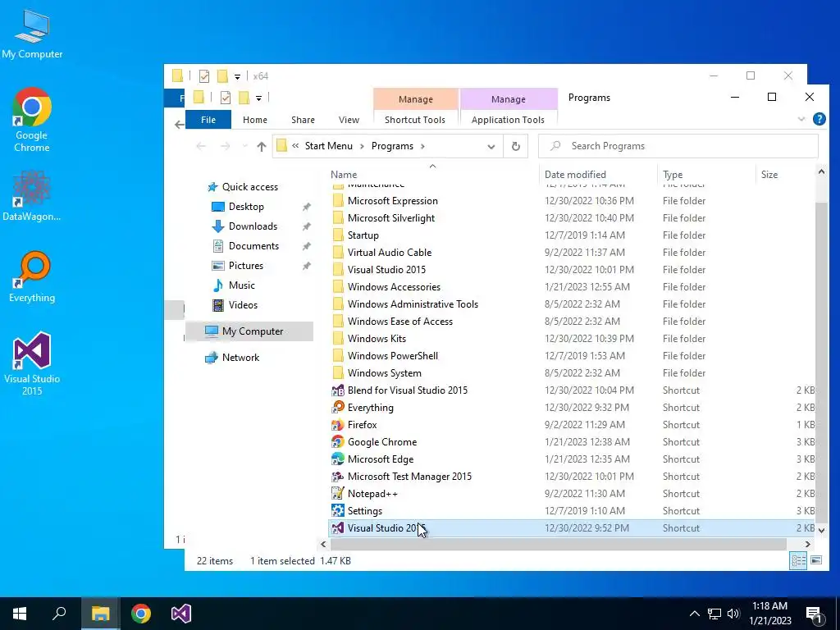Click chevron after Programs in address bar
Viewport: 840px width, 630px height.
pos(422,146)
